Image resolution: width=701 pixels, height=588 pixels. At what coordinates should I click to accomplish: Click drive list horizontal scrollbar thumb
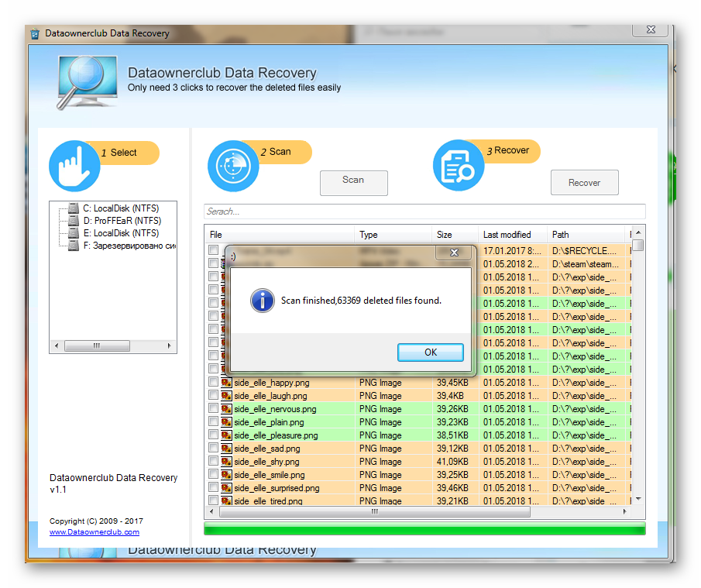coord(97,346)
